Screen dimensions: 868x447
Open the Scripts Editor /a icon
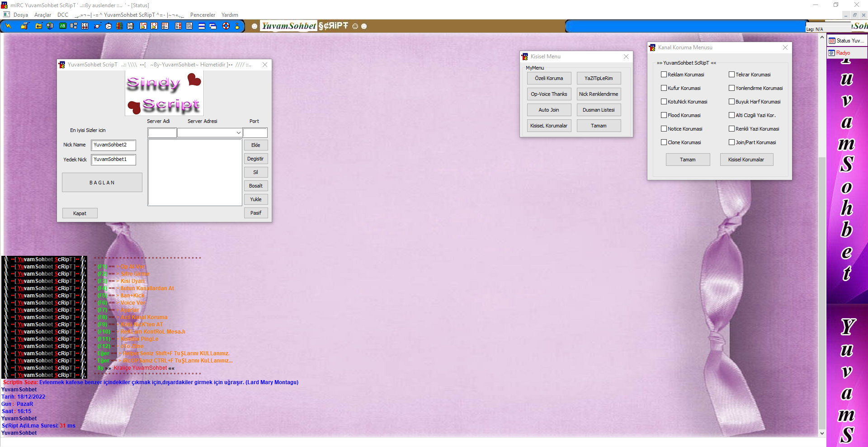click(63, 26)
